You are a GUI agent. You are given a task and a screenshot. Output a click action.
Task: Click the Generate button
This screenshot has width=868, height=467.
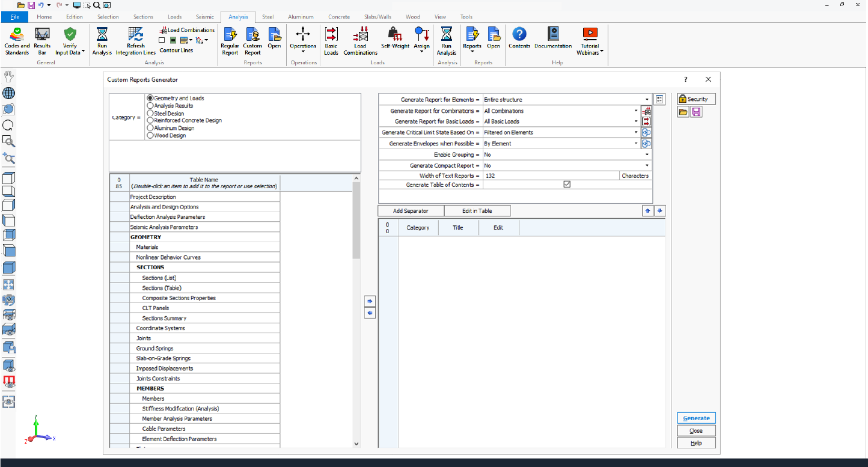point(695,418)
